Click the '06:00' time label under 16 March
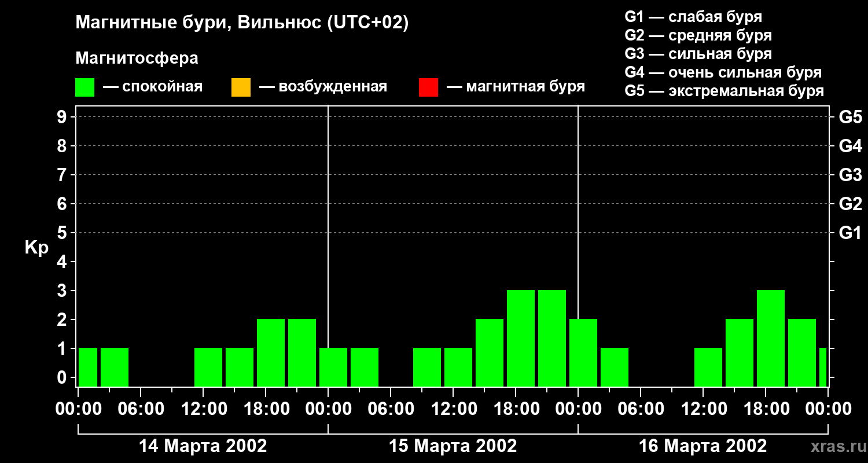Image resolution: width=868 pixels, height=463 pixels. pyautogui.click(x=641, y=409)
